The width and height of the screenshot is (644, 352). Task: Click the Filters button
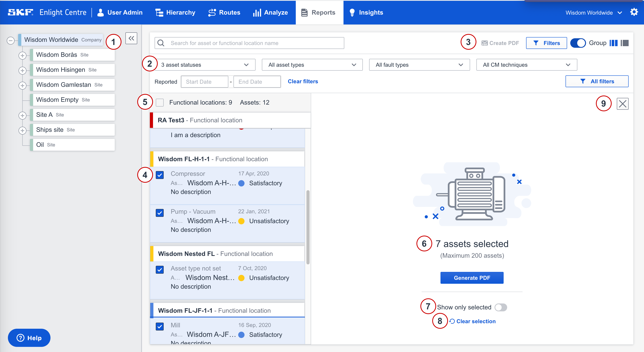[546, 43]
